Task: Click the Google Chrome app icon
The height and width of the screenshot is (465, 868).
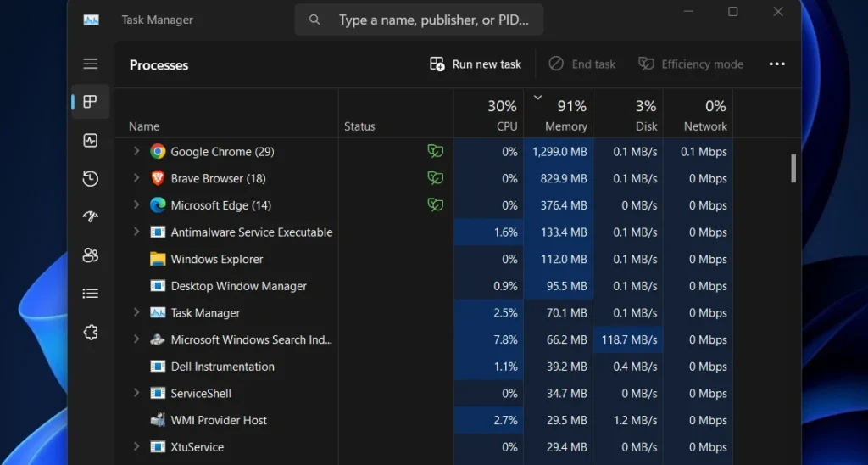Action: pos(158,151)
